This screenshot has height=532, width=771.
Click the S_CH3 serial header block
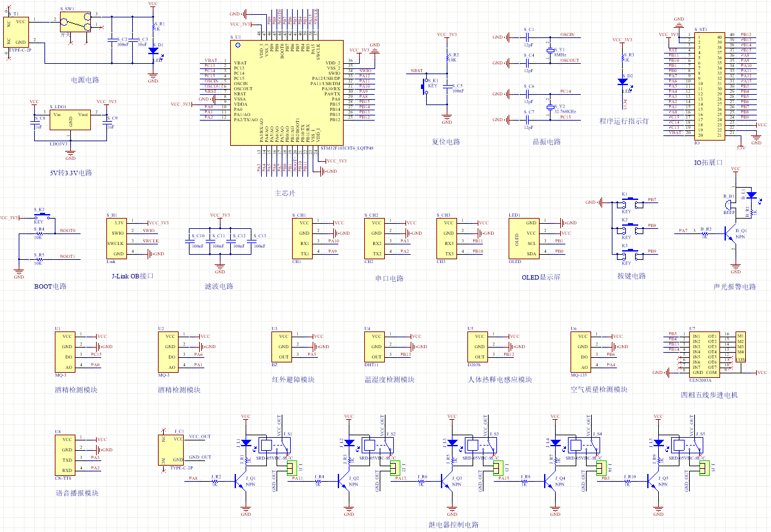pyautogui.click(x=447, y=239)
